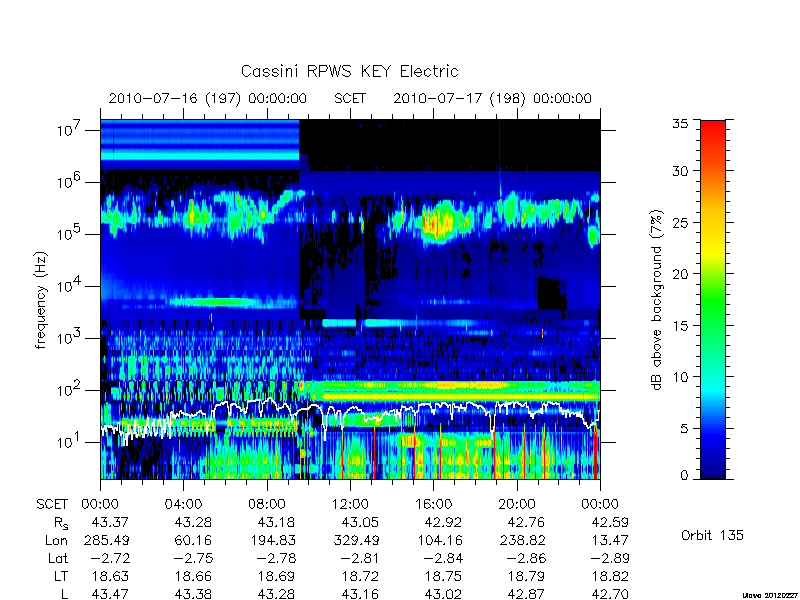The height and width of the screenshot is (600, 800).
Task: Click the Lat row label
Action: (x=58, y=559)
